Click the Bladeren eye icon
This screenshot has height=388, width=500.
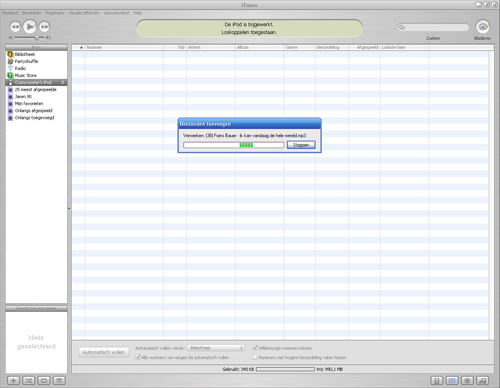483,27
